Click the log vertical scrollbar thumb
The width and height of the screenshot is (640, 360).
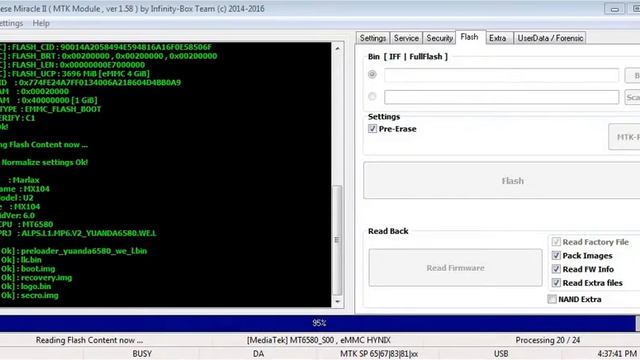pyautogui.click(x=337, y=240)
